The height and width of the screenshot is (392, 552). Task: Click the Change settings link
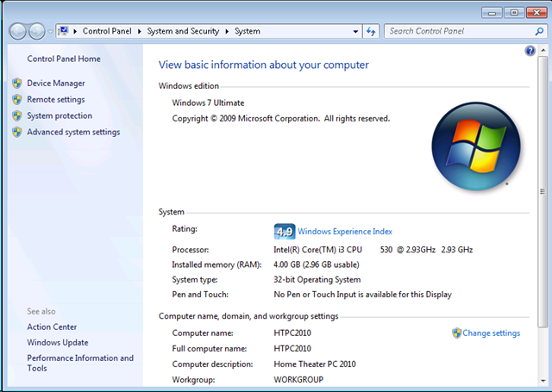tap(491, 333)
